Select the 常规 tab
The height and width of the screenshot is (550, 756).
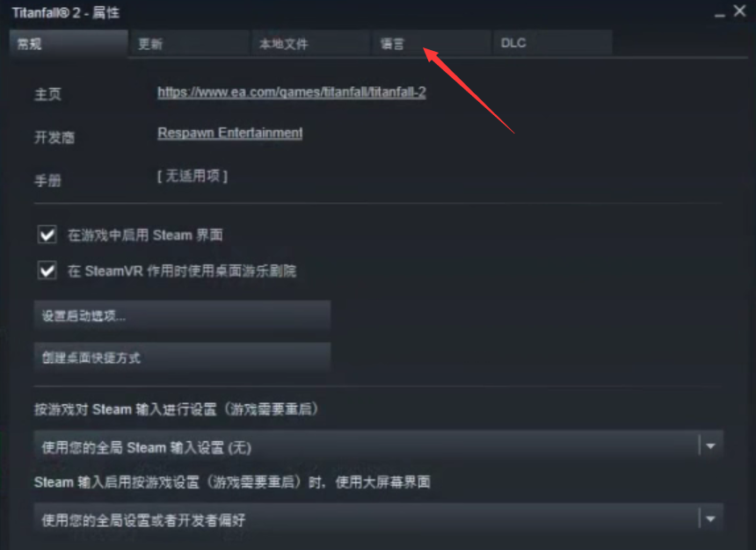(x=69, y=44)
